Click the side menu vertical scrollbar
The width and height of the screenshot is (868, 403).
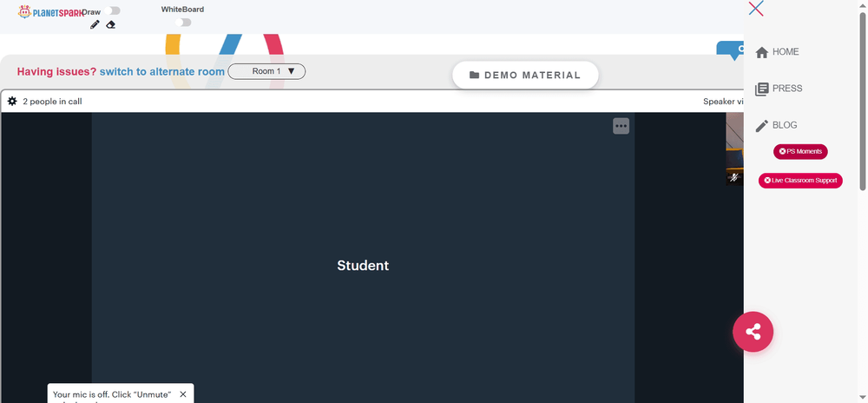pyautogui.click(x=863, y=102)
